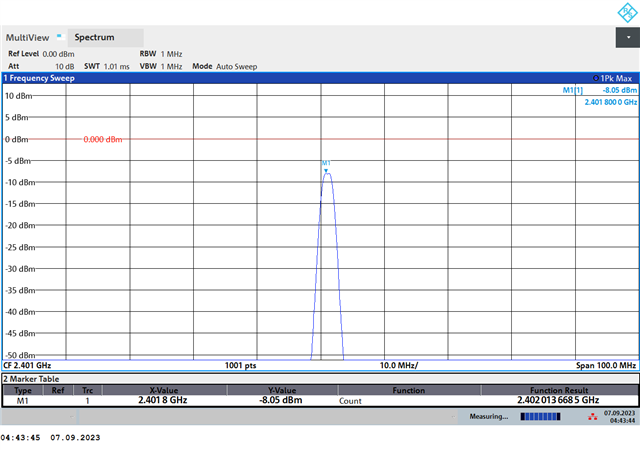Click the RBW 1 MHz setting
Image resolution: width=640 pixels, height=450 pixels.
tap(161, 54)
